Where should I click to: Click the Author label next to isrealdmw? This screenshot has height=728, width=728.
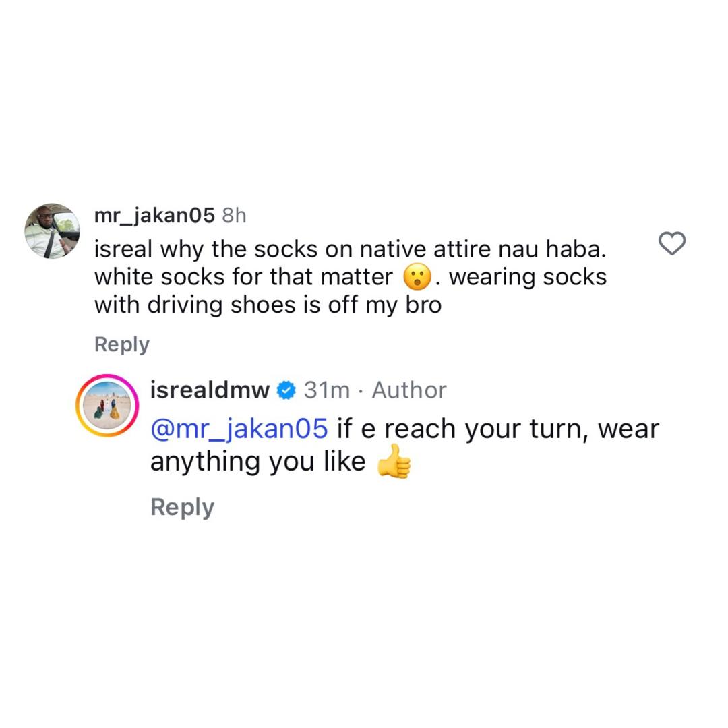(x=408, y=389)
